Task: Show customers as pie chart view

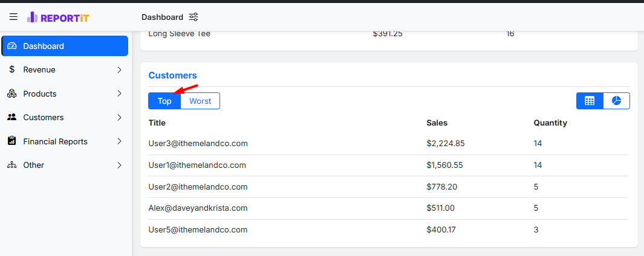Action: tap(616, 101)
